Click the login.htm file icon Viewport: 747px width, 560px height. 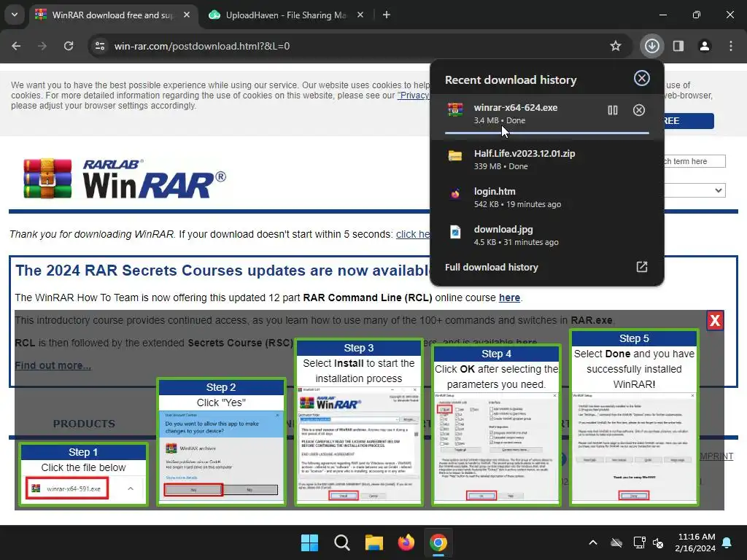point(455,193)
